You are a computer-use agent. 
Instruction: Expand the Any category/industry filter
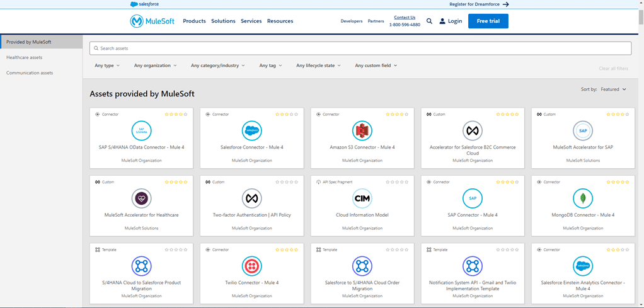[217, 66]
